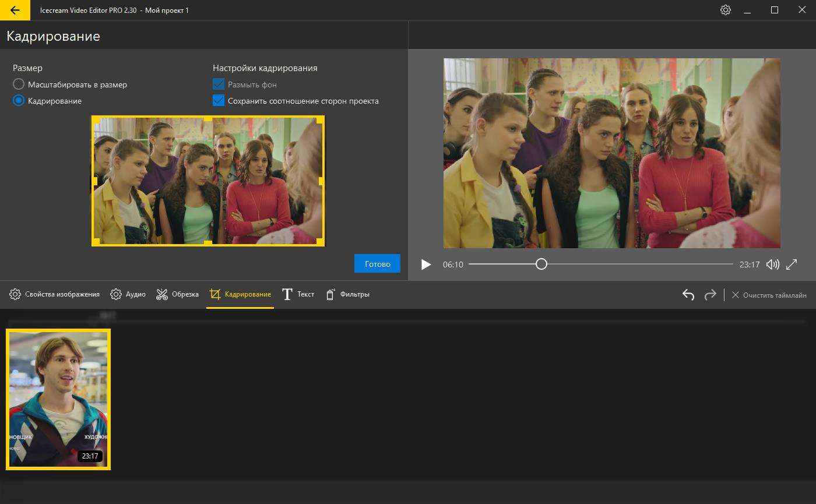This screenshot has height=504, width=816.
Task: Click the playback seek slider handle
Action: [x=541, y=265]
